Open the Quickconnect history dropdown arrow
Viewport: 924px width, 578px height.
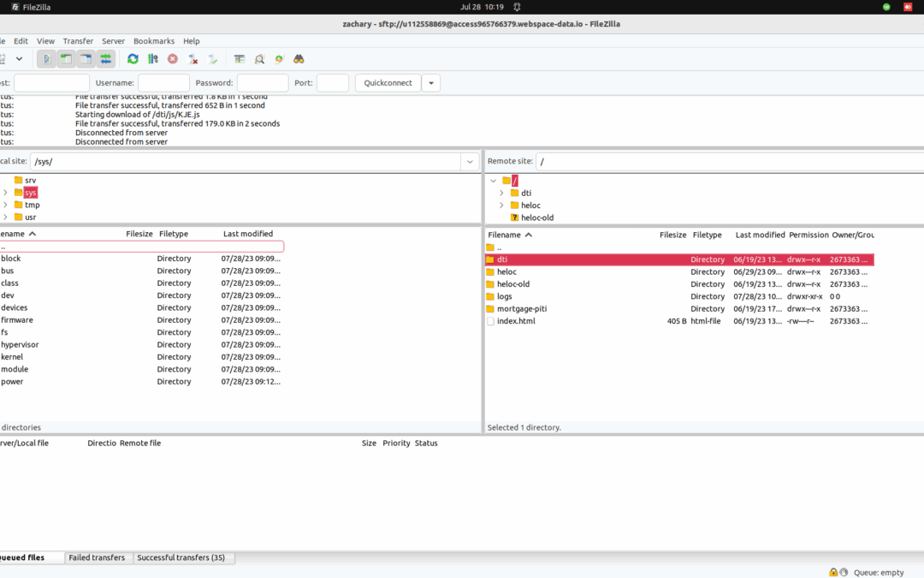click(431, 83)
